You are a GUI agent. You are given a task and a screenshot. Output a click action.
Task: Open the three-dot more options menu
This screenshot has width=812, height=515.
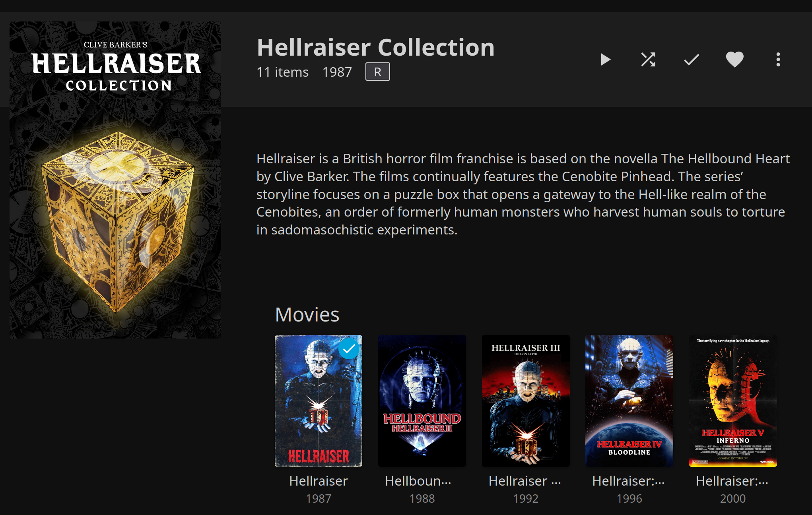tap(778, 60)
